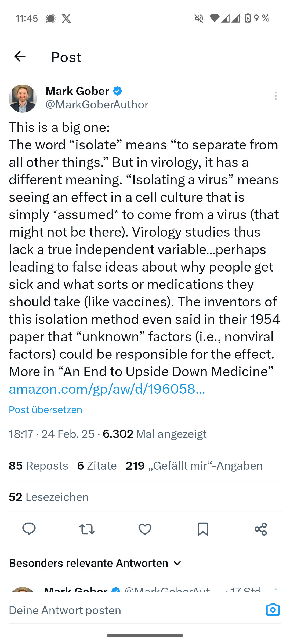The width and height of the screenshot is (290, 644).
Task: View the 219 'Gefällt mir'-Angaben list
Action: pyautogui.click(x=194, y=466)
